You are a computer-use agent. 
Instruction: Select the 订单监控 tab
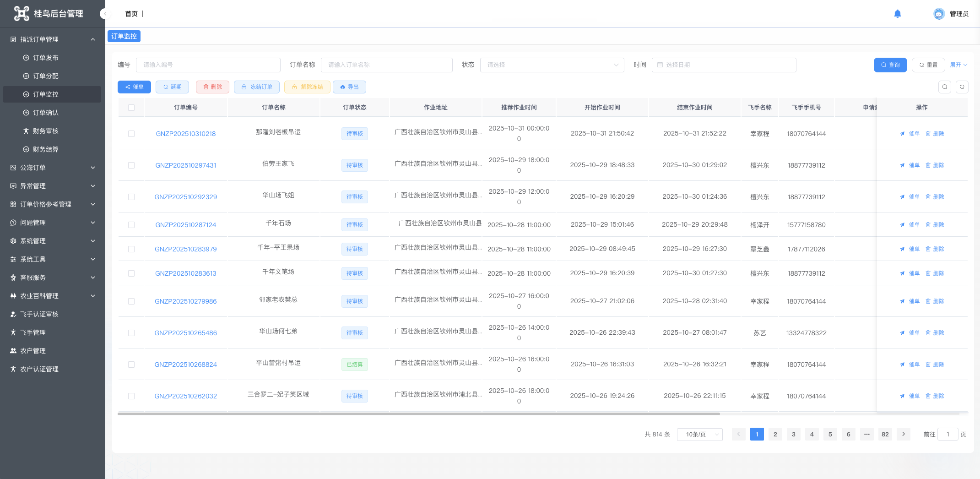(124, 36)
